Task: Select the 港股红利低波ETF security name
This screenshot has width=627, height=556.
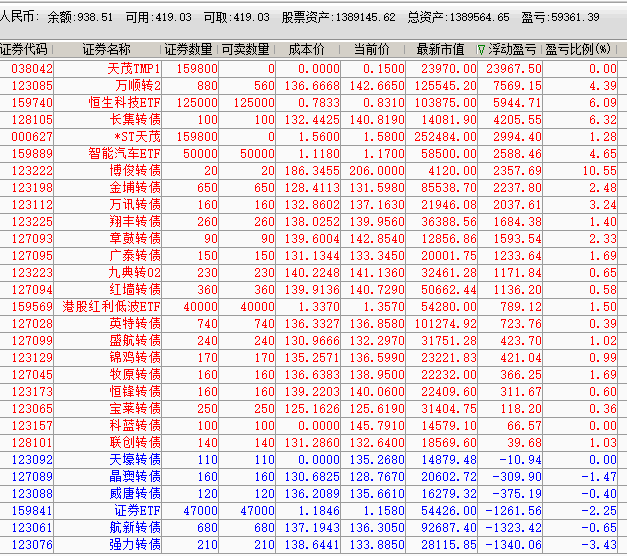Action: click(111, 306)
